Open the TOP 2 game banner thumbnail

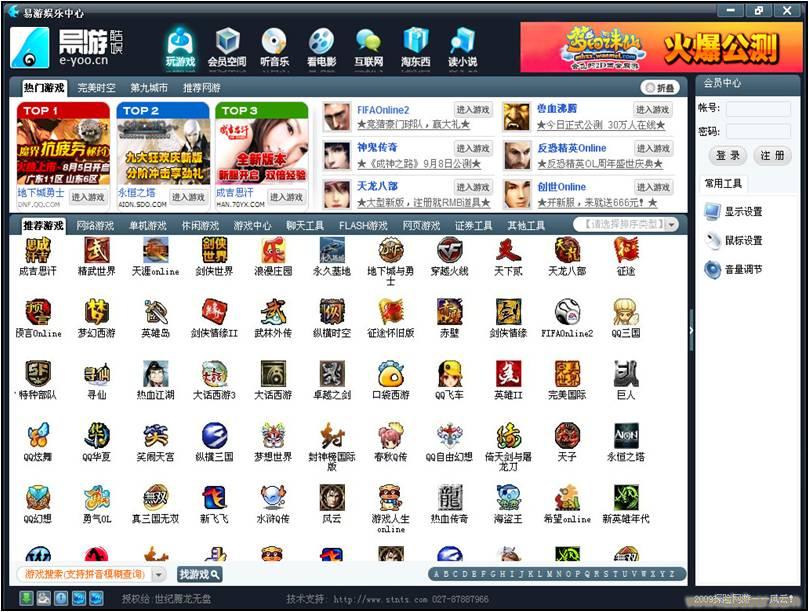(163, 143)
